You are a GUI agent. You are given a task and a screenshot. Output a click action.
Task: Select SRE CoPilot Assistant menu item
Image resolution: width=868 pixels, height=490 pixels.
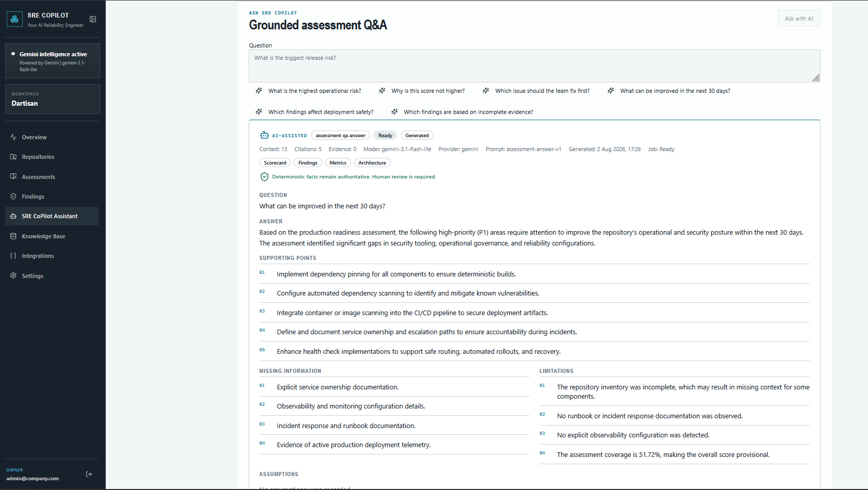tap(52, 216)
